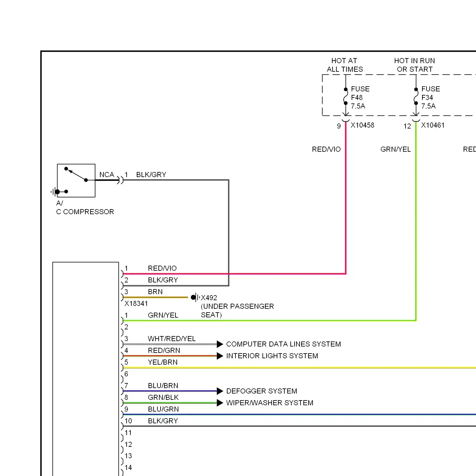Click connector pin number 6

[x=126, y=374]
